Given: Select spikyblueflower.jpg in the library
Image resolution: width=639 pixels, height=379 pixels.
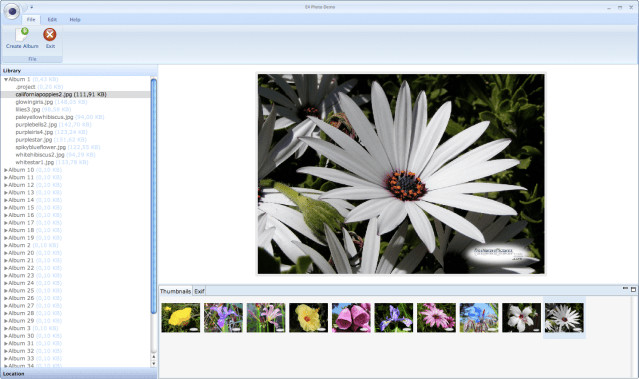Looking at the screenshot, I should (58, 147).
